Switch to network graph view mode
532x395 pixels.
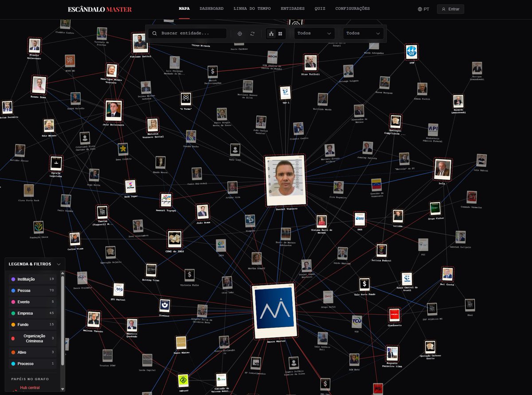[x=271, y=34]
